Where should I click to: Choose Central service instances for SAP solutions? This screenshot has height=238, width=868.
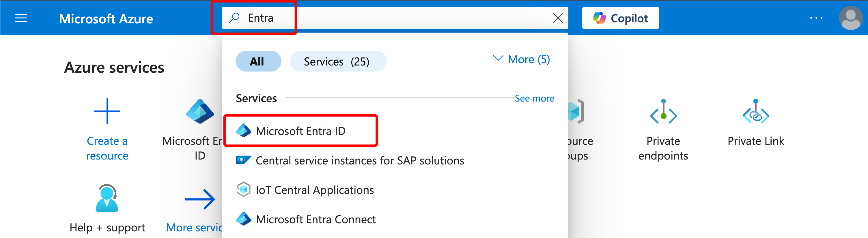pyautogui.click(x=360, y=161)
